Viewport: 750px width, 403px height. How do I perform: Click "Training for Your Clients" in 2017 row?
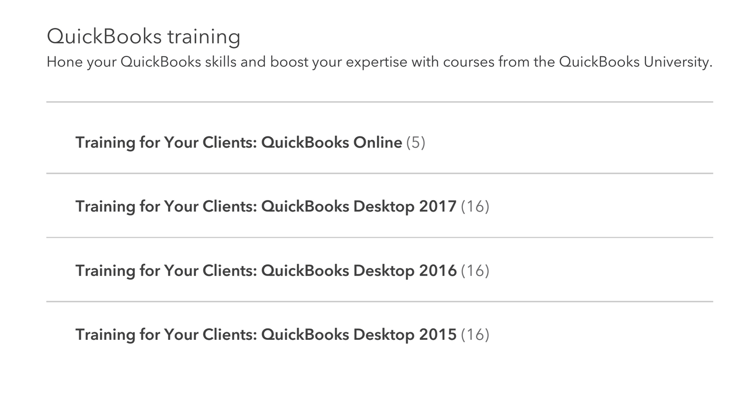pyautogui.click(x=165, y=207)
